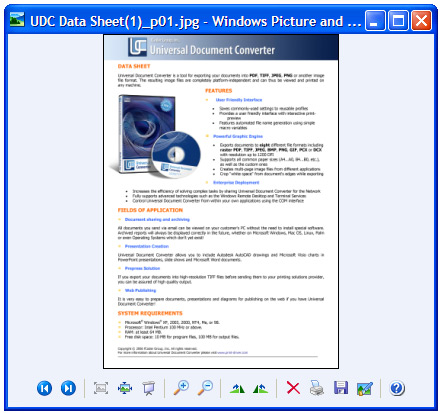This screenshot has width=441, height=413.
Task: Rotate the image counterclockwise
Action: pos(261,388)
